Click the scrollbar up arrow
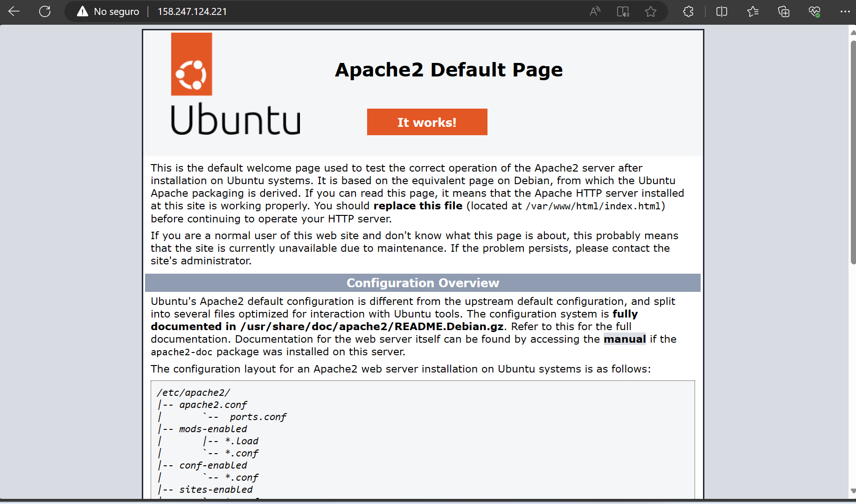Viewport: 856px width, 504px height. [x=853, y=33]
